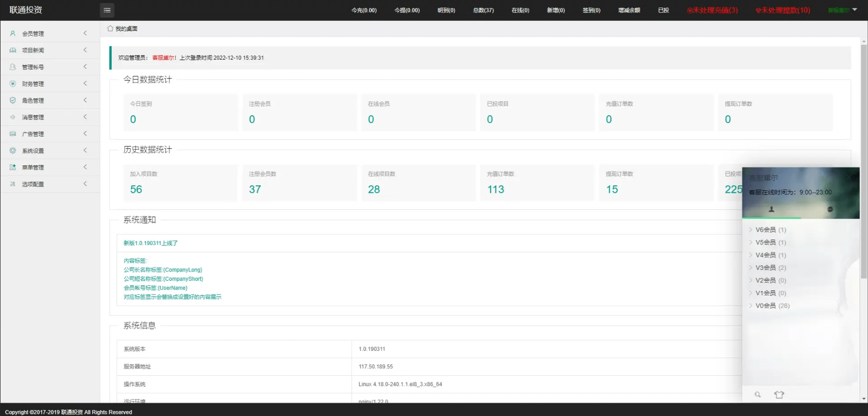Screen dimensions: 868x416
Task: Click the 联通投资 logo title
Action: [x=26, y=10]
